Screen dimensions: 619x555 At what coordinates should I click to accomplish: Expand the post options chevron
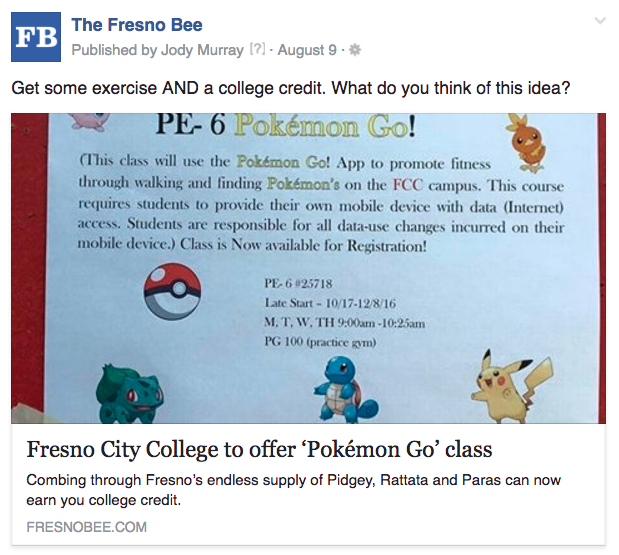pyautogui.click(x=599, y=21)
